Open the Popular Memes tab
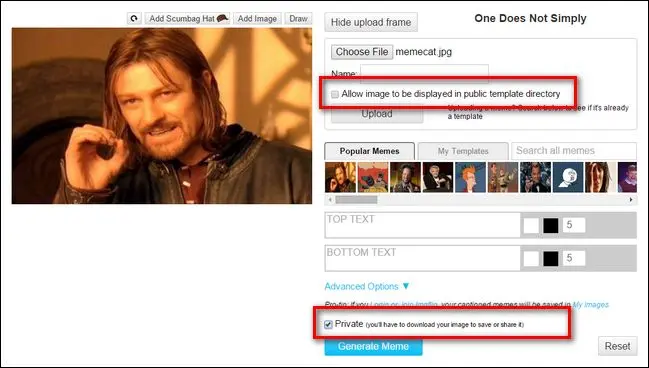Image resolution: width=649 pixels, height=368 pixels. 369,151
